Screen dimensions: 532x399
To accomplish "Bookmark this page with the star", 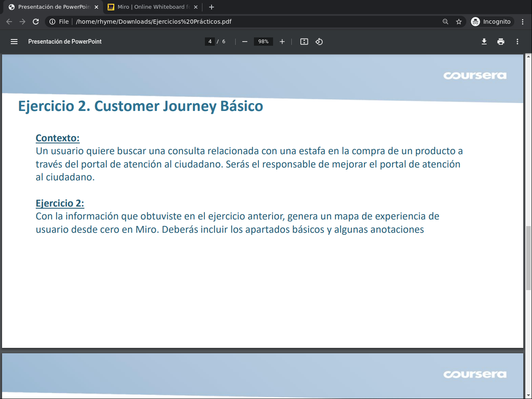I will (459, 22).
